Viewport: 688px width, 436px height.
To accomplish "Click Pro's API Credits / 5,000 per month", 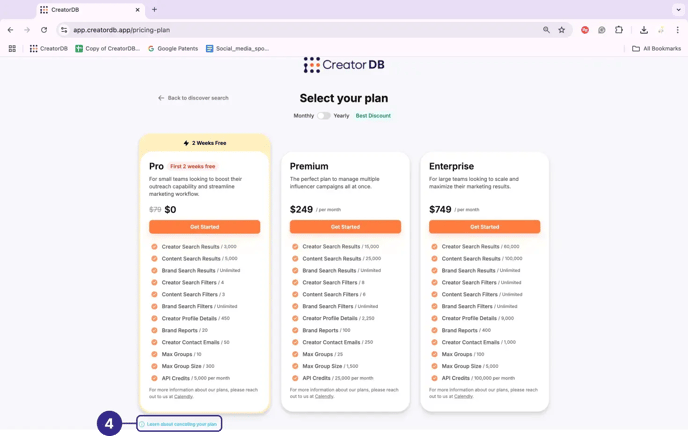I will tap(196, 378).
